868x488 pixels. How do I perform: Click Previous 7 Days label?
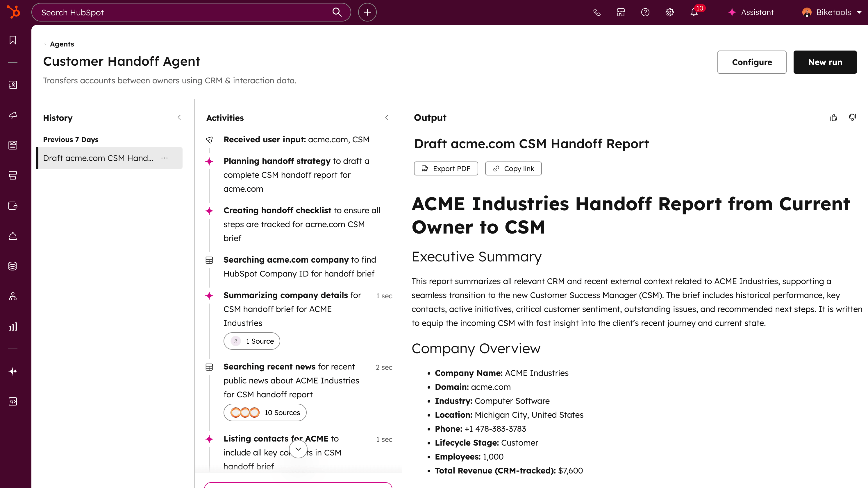tap(71, 139)
